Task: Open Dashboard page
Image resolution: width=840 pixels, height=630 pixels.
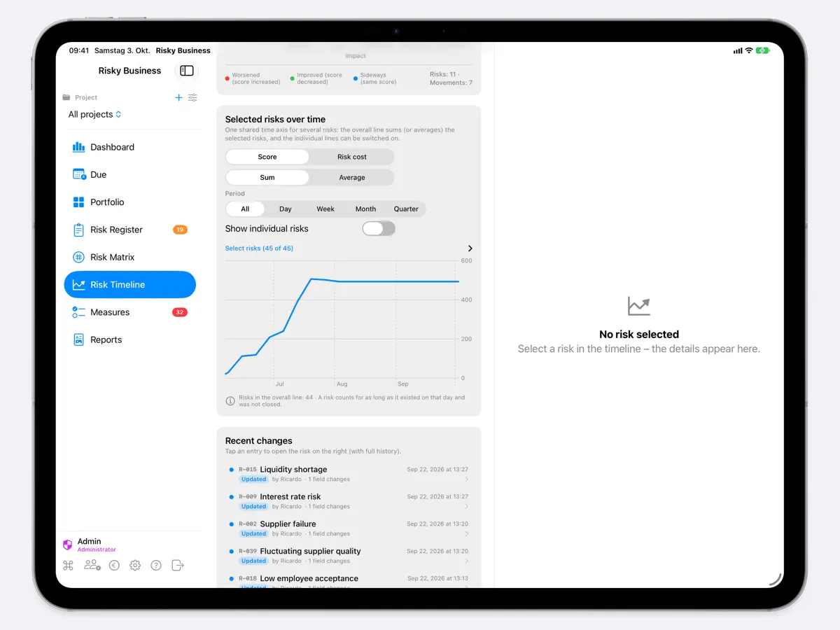Action: tap(129, 147)
